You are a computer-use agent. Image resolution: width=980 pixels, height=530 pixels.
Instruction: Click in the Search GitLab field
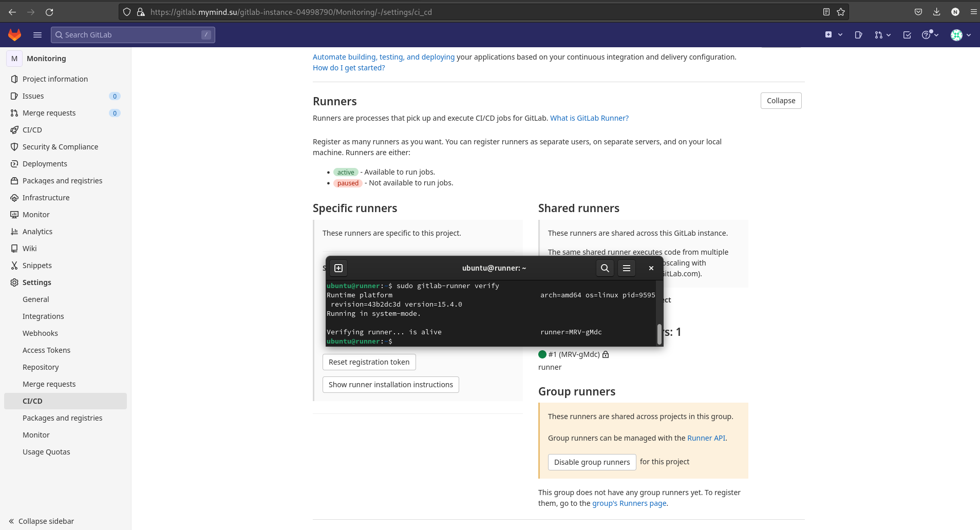(133, 34)
